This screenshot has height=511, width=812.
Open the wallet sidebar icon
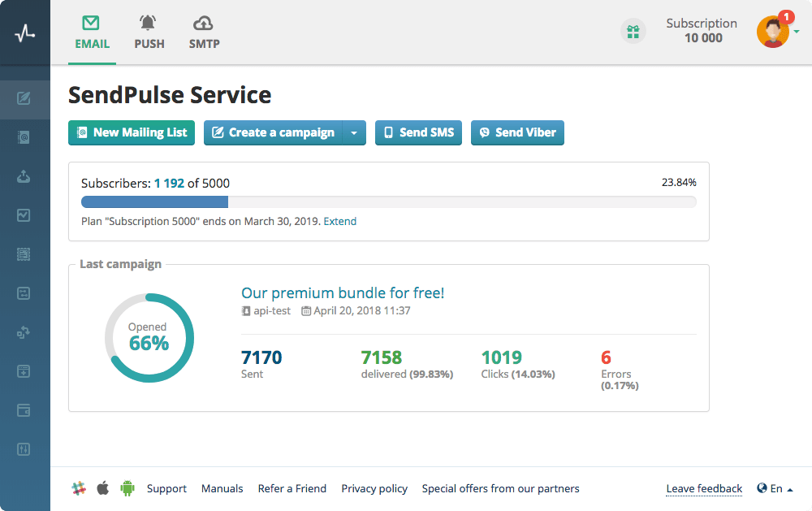click(24, 410)
